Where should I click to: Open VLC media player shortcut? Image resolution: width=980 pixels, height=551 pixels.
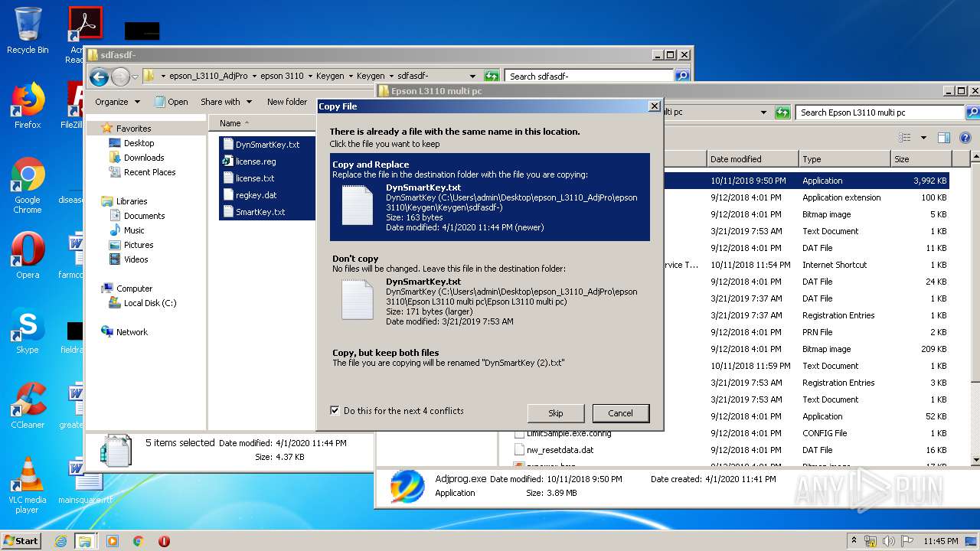click(x=28, y=485)
